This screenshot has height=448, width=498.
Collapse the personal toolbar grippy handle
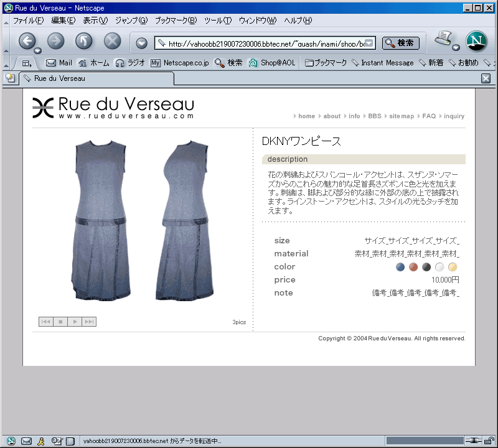[x=6, y=63]
